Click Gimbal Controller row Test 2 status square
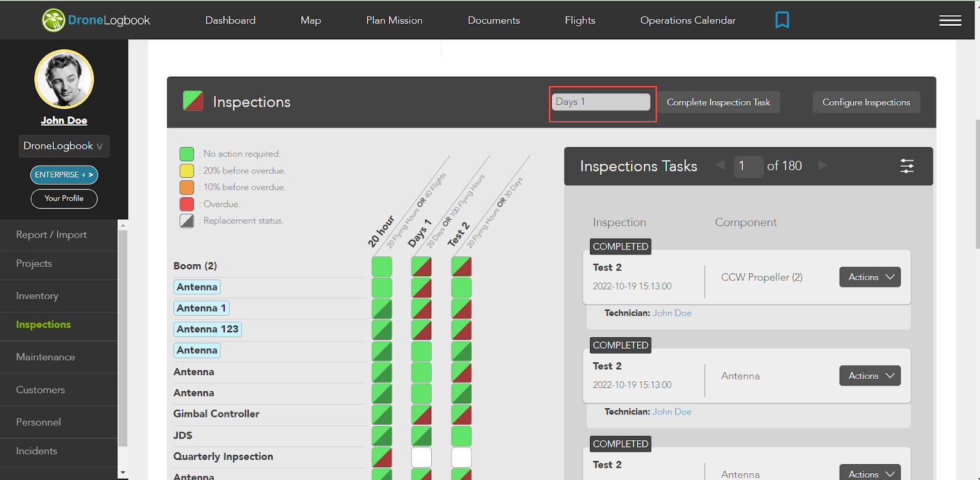 point(461,415)
